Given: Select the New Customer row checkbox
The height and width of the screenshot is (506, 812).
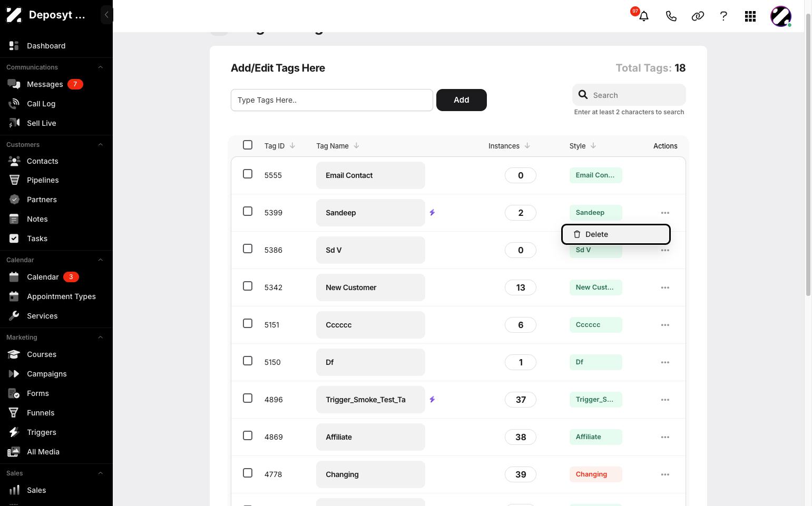Looking at the screenshot, I should 248,286.
